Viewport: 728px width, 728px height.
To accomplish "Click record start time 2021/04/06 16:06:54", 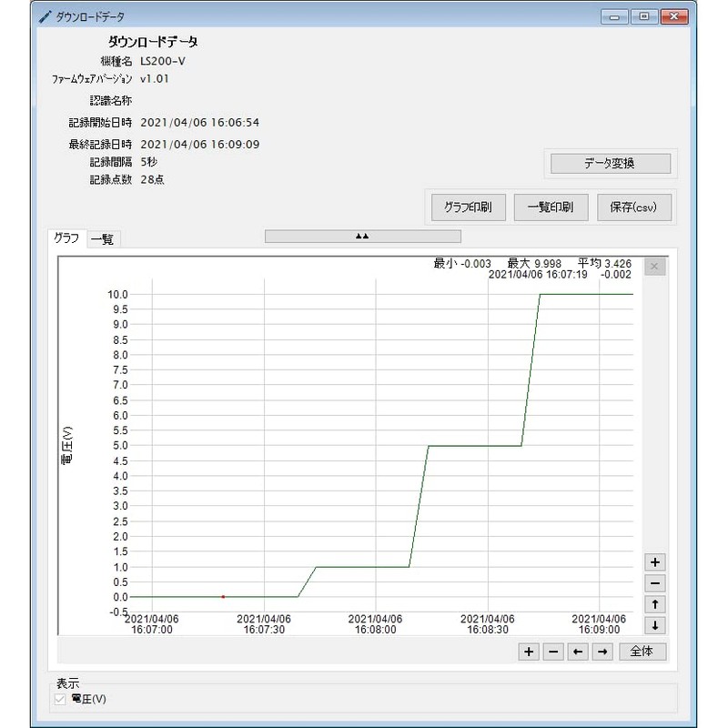I will coord(200,123).
